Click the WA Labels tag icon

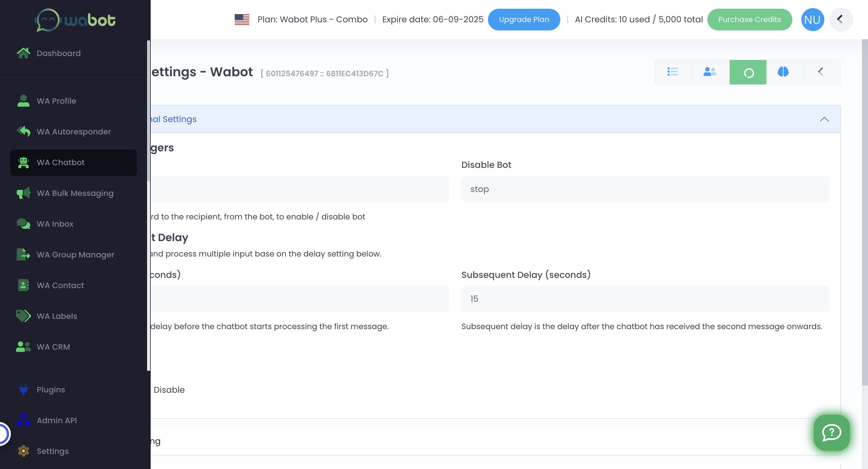(23, 316)
